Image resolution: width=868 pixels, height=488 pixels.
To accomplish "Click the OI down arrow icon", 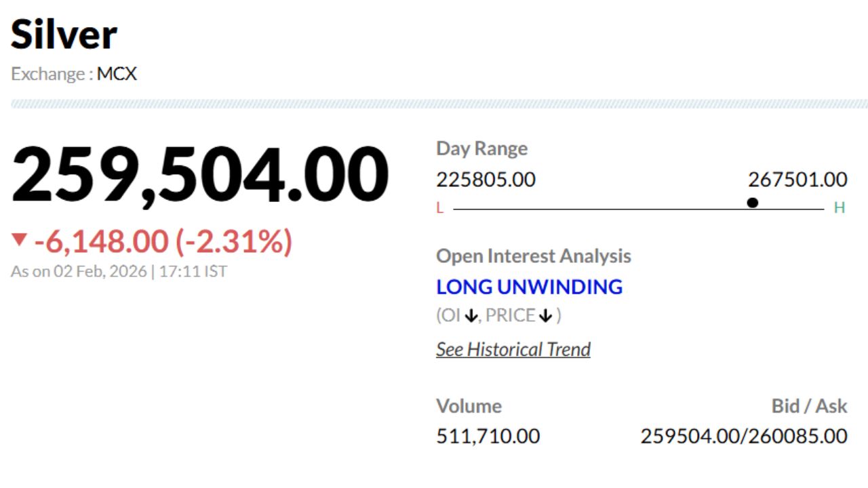I will tap(471, 316).
